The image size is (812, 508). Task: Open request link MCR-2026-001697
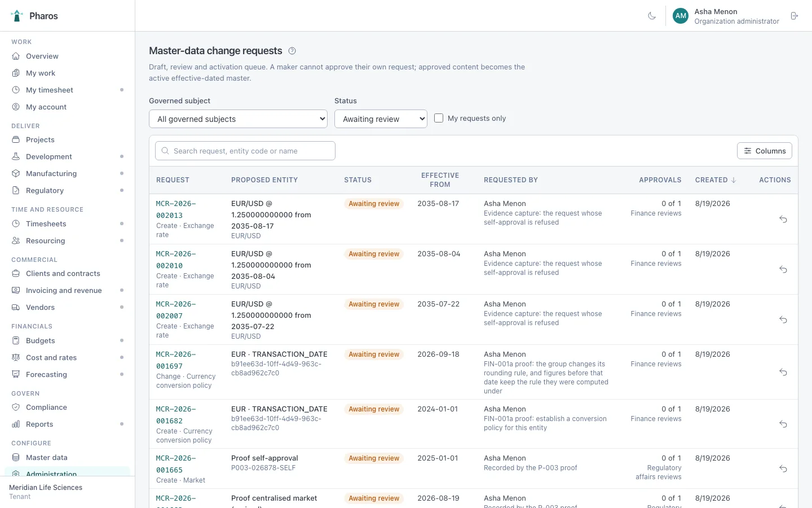[x=176, y=360]
